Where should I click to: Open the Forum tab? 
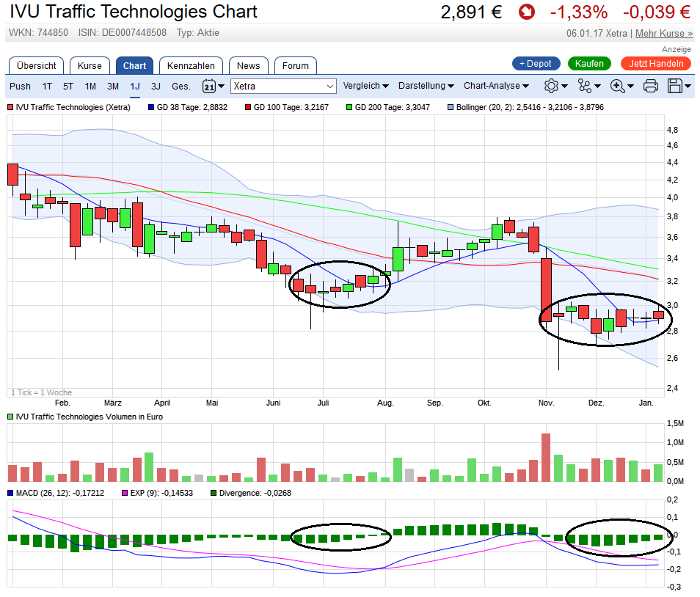pyautogui.click(x=296, y=65)
